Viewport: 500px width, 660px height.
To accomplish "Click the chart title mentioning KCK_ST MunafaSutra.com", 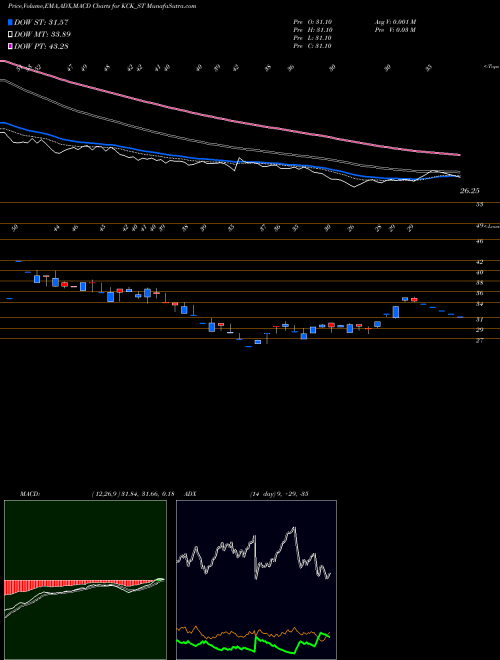I will point(102,6).
